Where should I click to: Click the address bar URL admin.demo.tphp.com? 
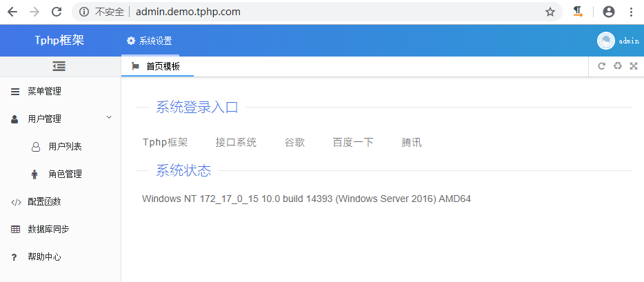[188, 12]
